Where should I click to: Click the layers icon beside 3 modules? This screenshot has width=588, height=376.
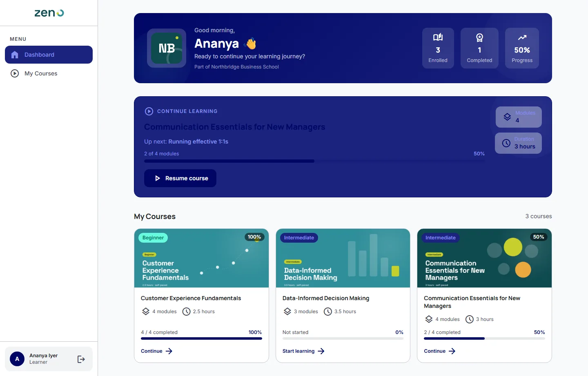287,312
